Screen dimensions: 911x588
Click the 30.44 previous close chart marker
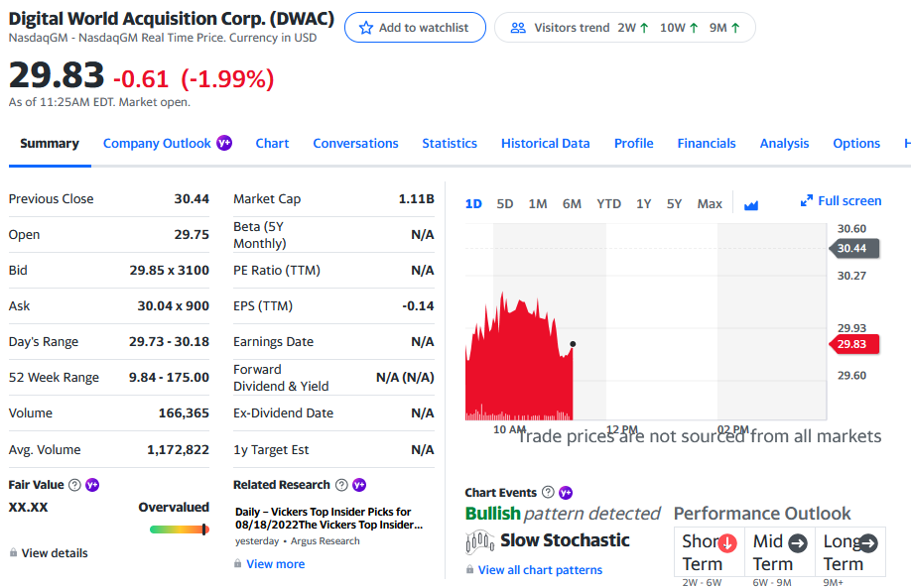(x=854, y=249)
